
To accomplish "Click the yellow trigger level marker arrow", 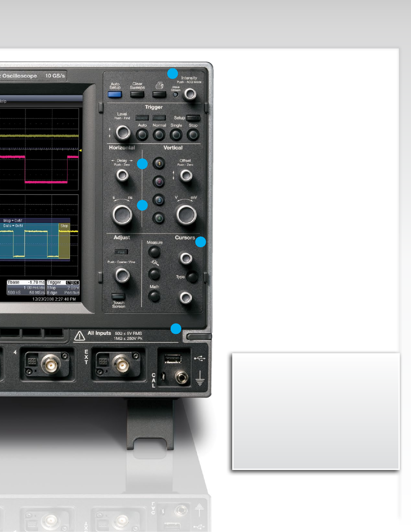I will pyautogui.click(x=80, y=150).
